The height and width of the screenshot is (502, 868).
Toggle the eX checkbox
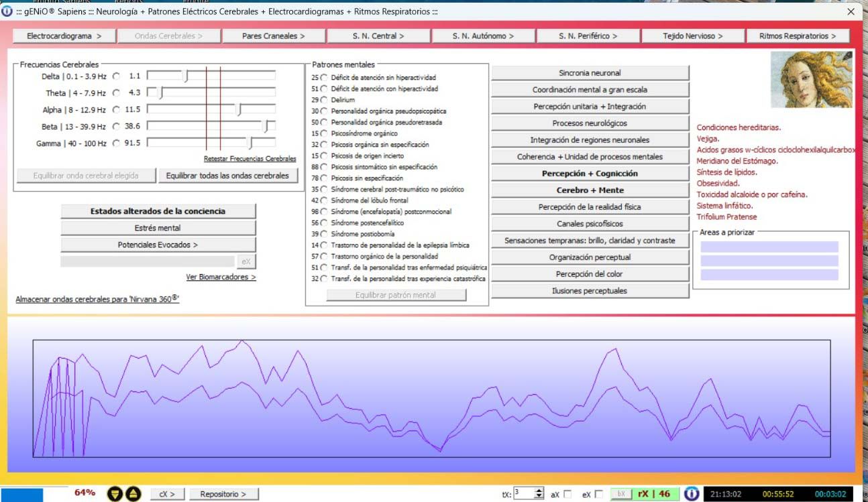coord(598,495)
